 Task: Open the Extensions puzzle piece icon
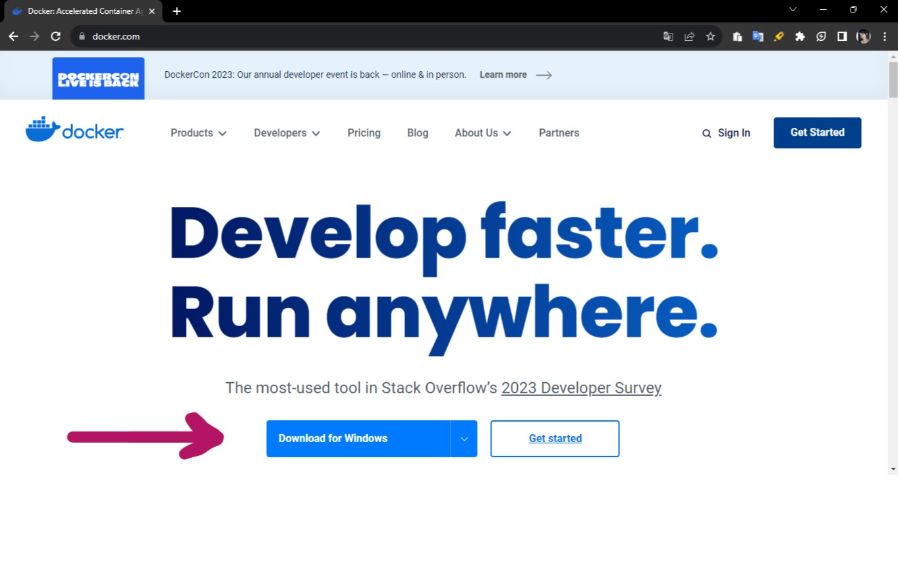click(x=800, y=36)
